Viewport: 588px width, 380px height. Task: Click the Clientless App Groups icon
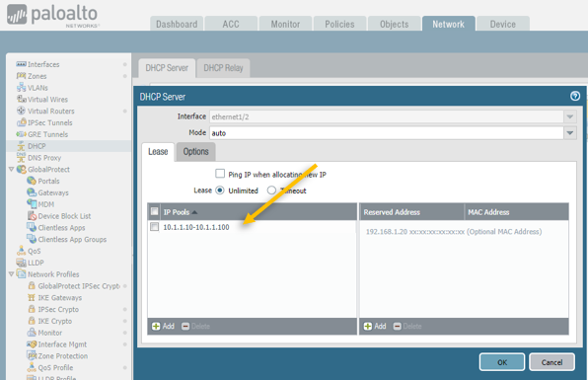pyautogui.click(x=32, y=239)
